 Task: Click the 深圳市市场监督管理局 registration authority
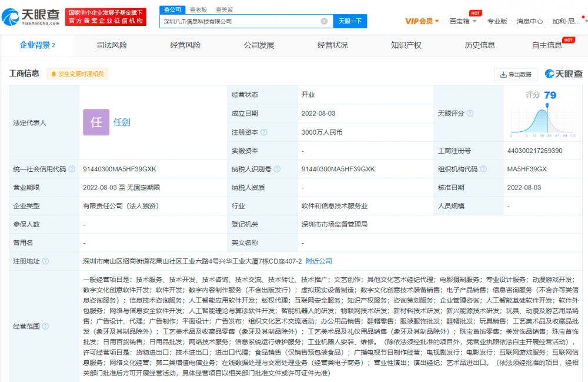tap(335, 224)
